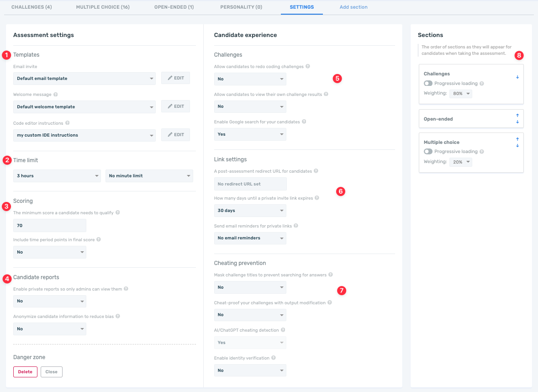This screenshot has height=392, width=538.
Task: Show help for Enable Google search setting
Action: pos(304,122)
